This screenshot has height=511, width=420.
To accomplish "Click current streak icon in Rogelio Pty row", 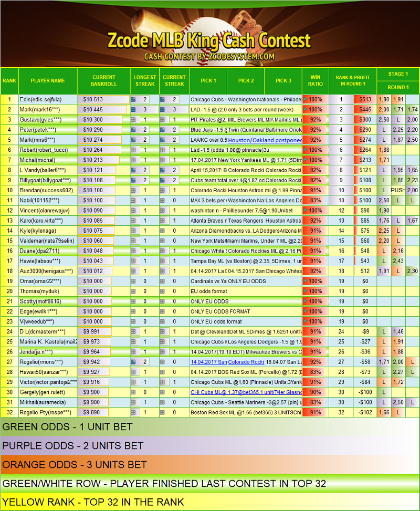I will click(x=162, y=412).
